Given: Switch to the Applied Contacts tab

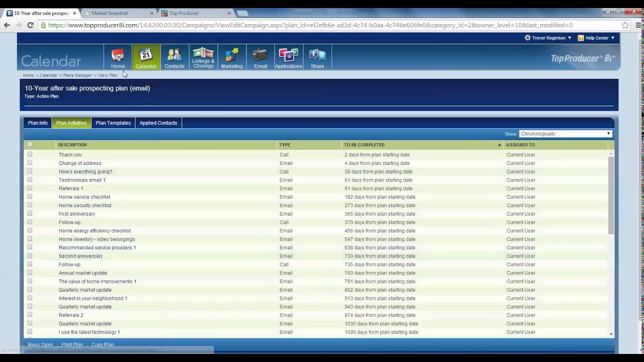Looking at the screenshot, I should 158,123.
